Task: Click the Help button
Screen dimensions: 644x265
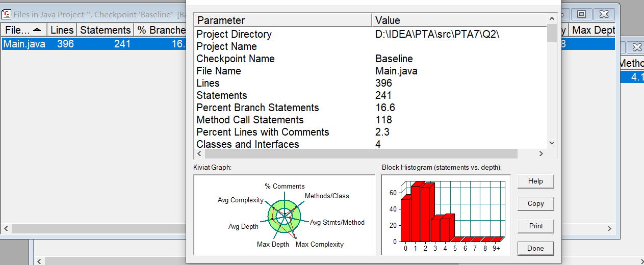Action: click(535, 181)
